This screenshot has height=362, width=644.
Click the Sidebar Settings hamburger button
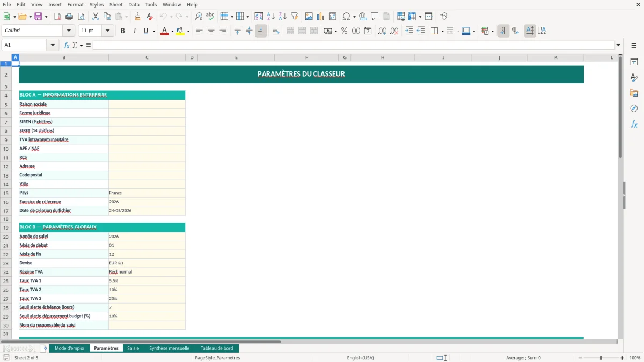[x=634, y=45]
